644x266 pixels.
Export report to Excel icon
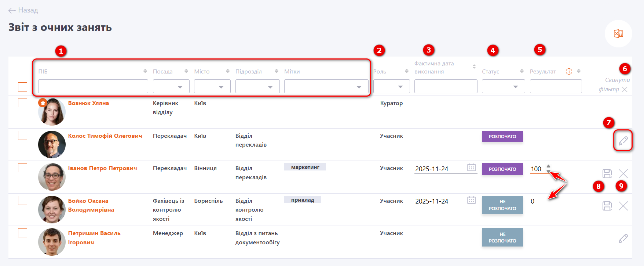pos(618,33)
